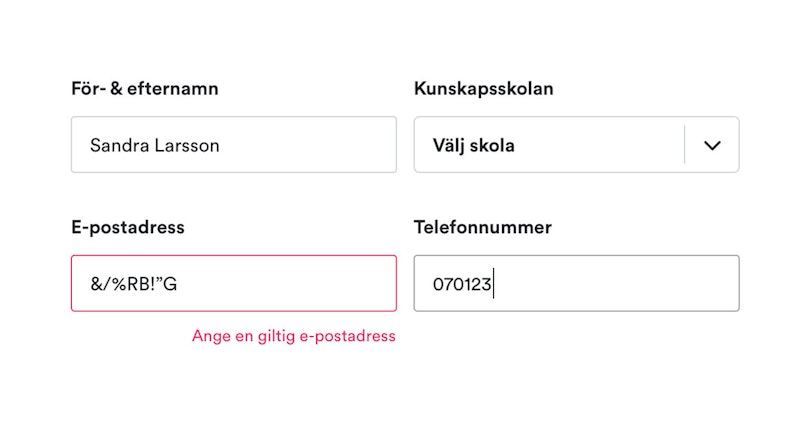Click the 070123 phone number text
Screen dimensions: 810x421
click(x=461, y=284)
